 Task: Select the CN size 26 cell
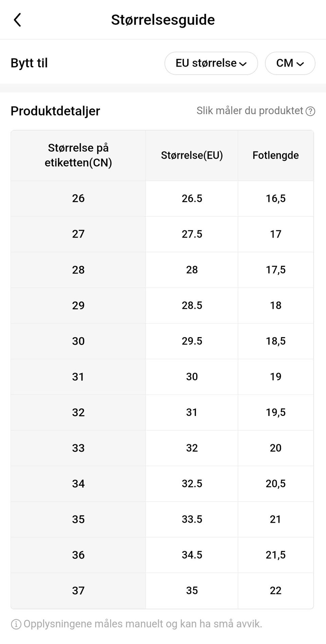pyautogui.click(x=78, y=198)
